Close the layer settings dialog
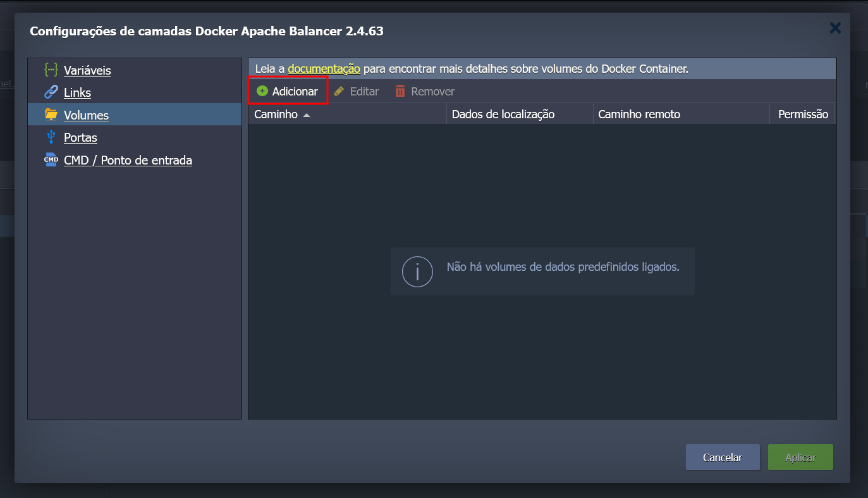Image resolution: width=868 pixels, height=498 pixels. pos(835,28)
